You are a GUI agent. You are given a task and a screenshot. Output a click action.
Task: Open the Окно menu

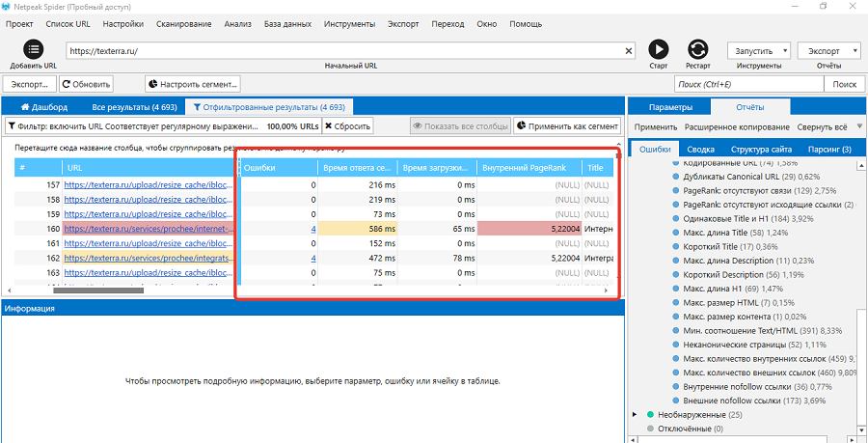[x=487, y=24]
